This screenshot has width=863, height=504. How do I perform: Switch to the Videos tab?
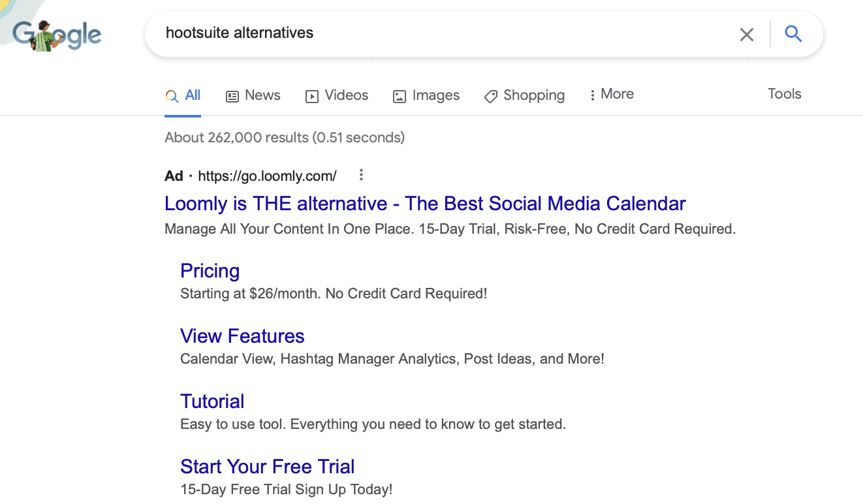[x=337, y=95]
